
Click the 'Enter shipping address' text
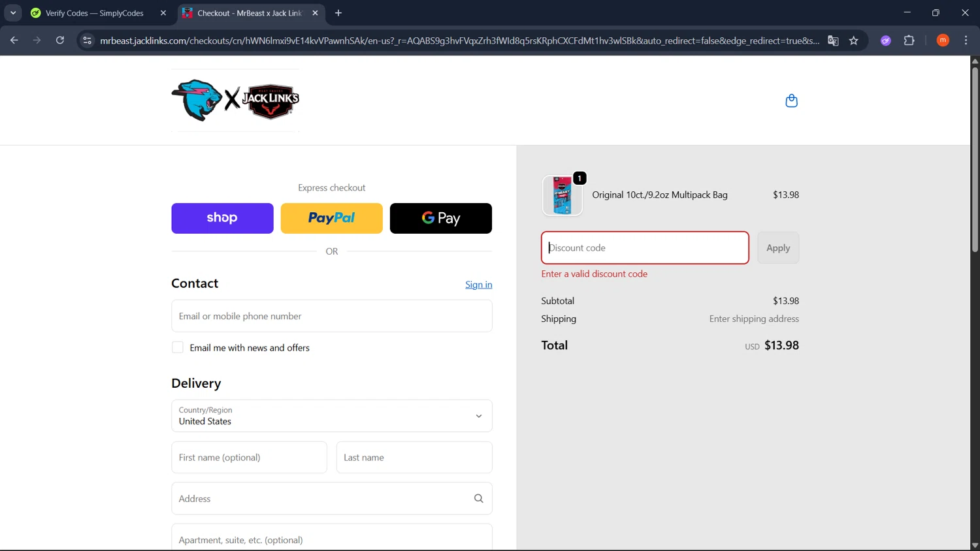(x=754, y=319)
